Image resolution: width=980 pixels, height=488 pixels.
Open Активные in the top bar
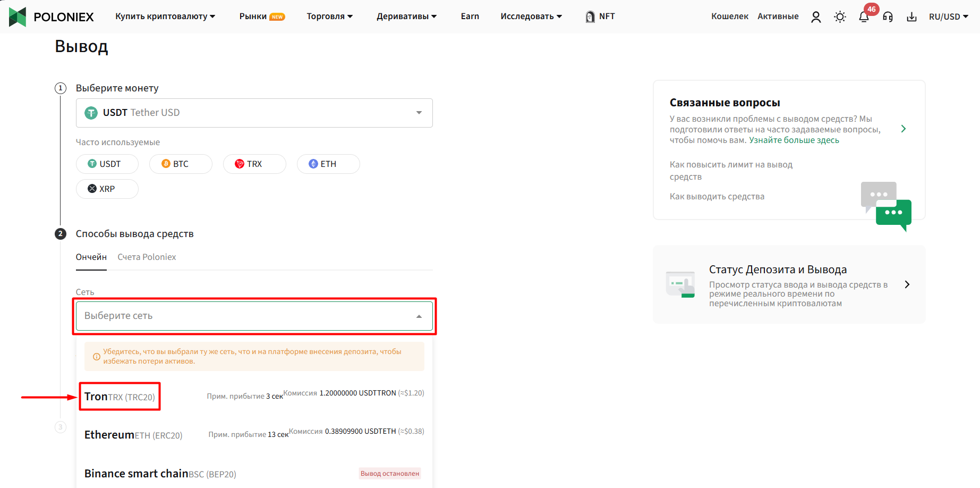[778, 16]
